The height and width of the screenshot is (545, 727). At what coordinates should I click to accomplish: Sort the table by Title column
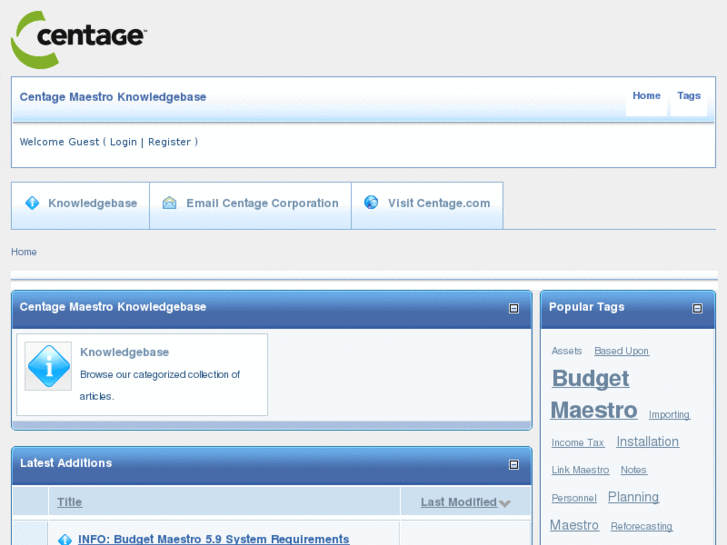point(70,502)
